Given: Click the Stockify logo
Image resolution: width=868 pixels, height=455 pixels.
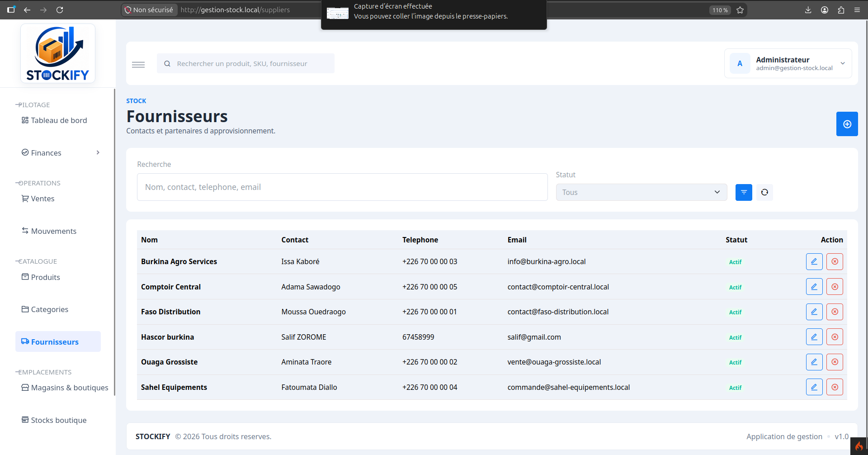Looking at the screenshot, I should [58, 53].
